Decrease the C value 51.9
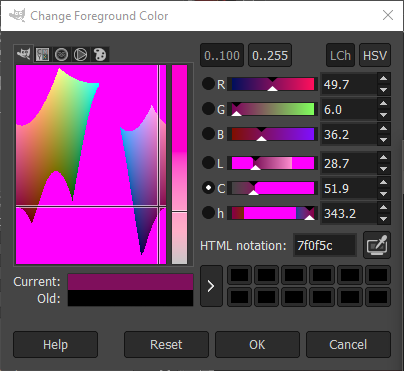The width and height of the screenshot is (404, 371). [x=384, y=194]
